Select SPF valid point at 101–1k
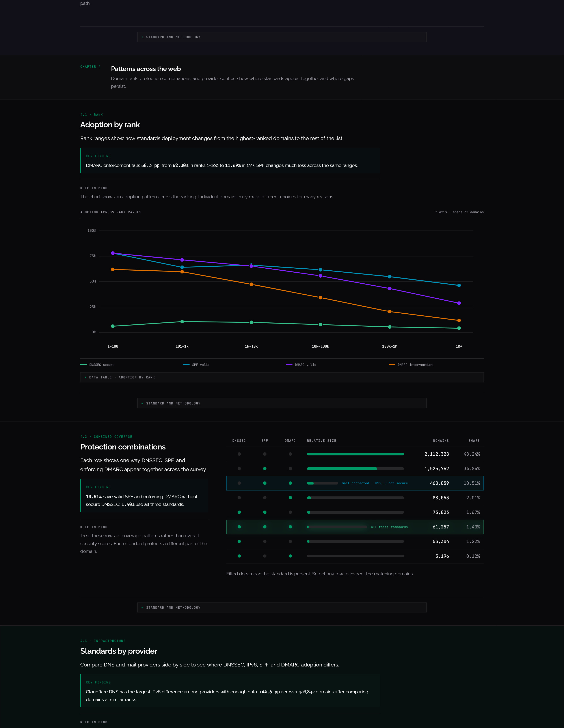This screenshot has height=728, width=564. 182,267
